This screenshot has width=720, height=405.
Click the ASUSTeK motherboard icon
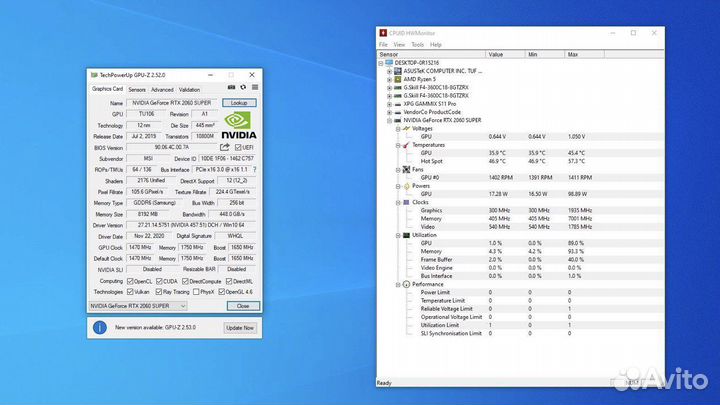coord(398,71)
